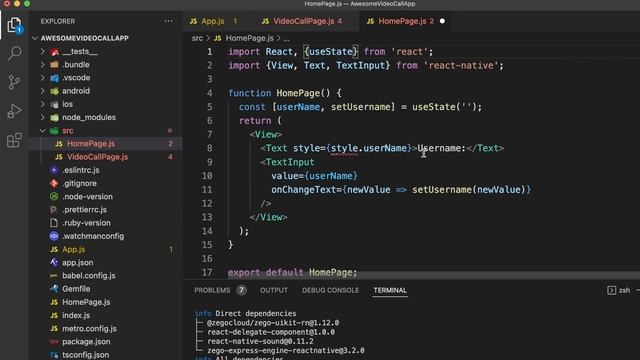Open App.js in the file tree

[106, 249]
